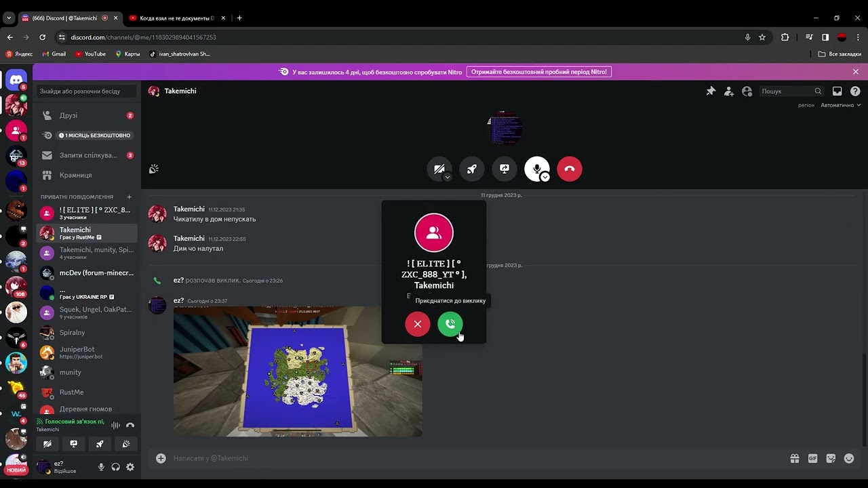The width and height of the screenshot is (868, 488).
Task: Add attachment with plus in message box
Action: point(161,458)
